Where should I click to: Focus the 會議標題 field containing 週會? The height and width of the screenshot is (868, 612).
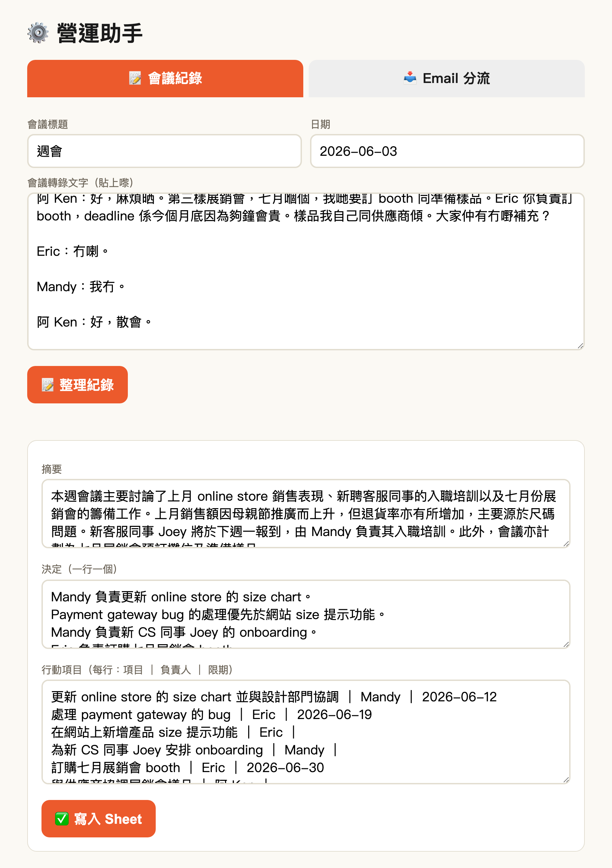click(x=165, y=151)
